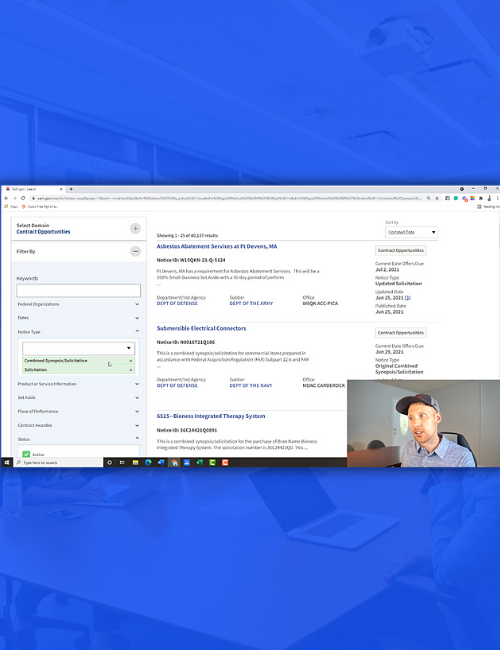Open Cortana circle in taskbar
The width and height of the screenshot is (500, 650).
pos(109,462)
